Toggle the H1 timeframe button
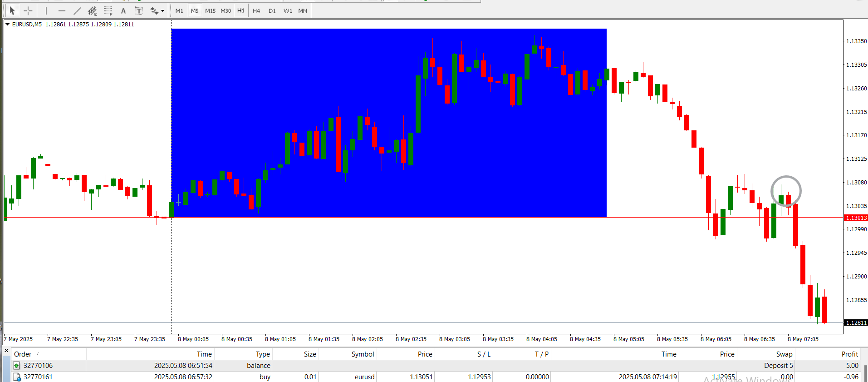The width and height of the screenshot is (868, 382). (241, 10)
